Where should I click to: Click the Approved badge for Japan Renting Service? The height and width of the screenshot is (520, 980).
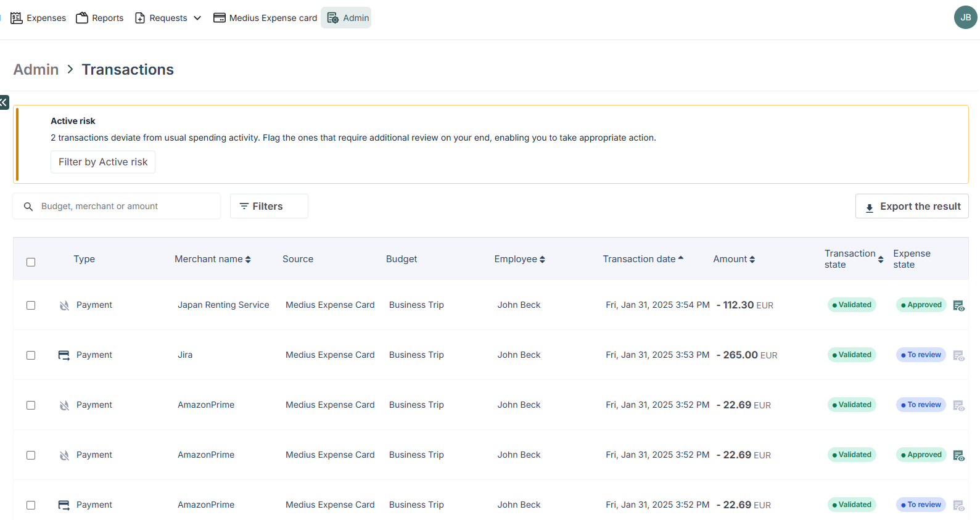pyautogui.click(x=921, y=305)
